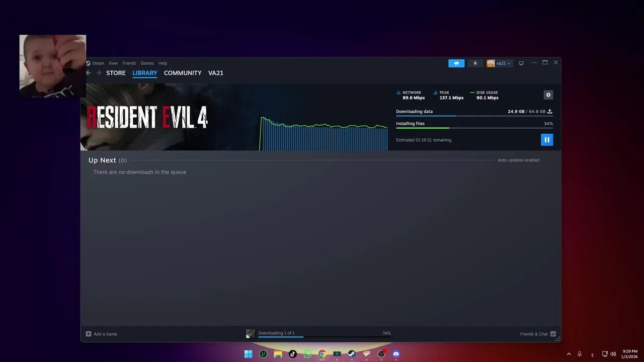Open the OBS Studio taskbar icon
Screen dimensions: 644x362
(381, 354)
